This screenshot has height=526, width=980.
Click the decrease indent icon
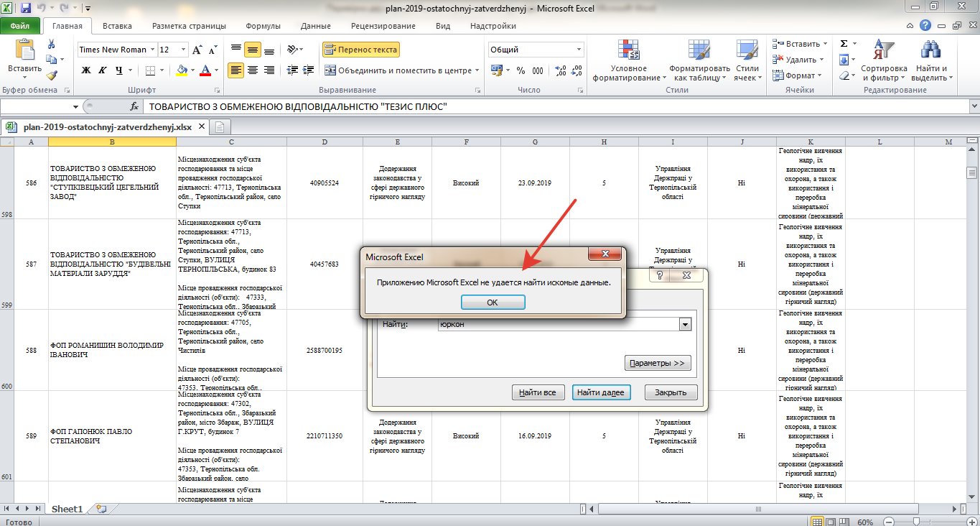point(292,70)
